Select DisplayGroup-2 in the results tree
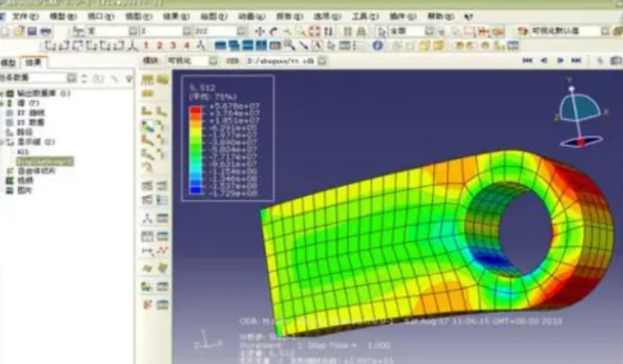 (44, 161)
